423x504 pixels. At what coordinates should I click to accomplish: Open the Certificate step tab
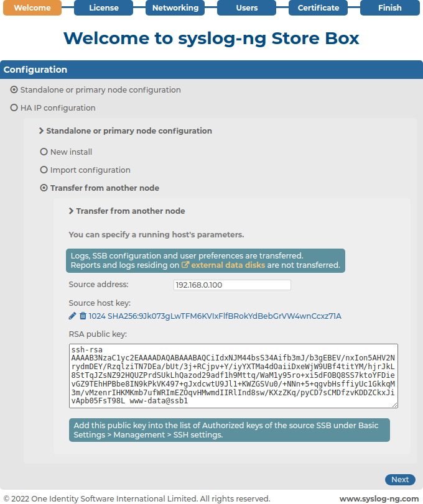[x=318, y=7]
